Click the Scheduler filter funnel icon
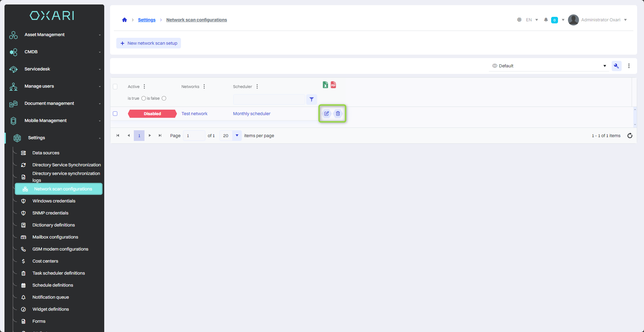Screen dimensions: 644x332 pos(311,99)
